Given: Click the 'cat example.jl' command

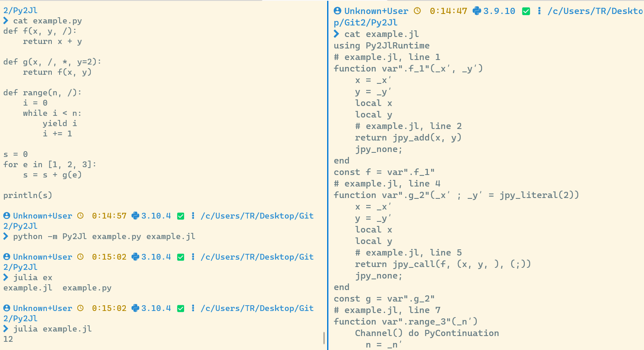Looking at the screenshot, I should 382,34.
